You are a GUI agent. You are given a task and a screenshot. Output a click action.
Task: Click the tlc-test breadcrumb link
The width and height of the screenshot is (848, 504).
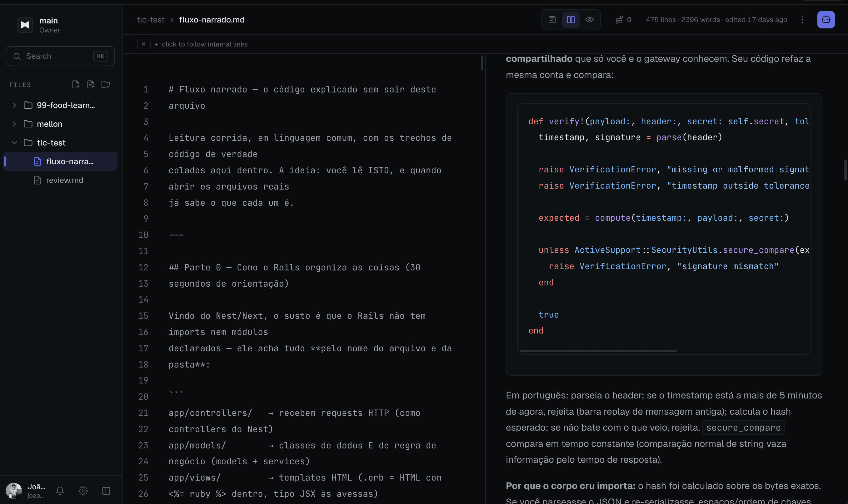pos(151,20)
